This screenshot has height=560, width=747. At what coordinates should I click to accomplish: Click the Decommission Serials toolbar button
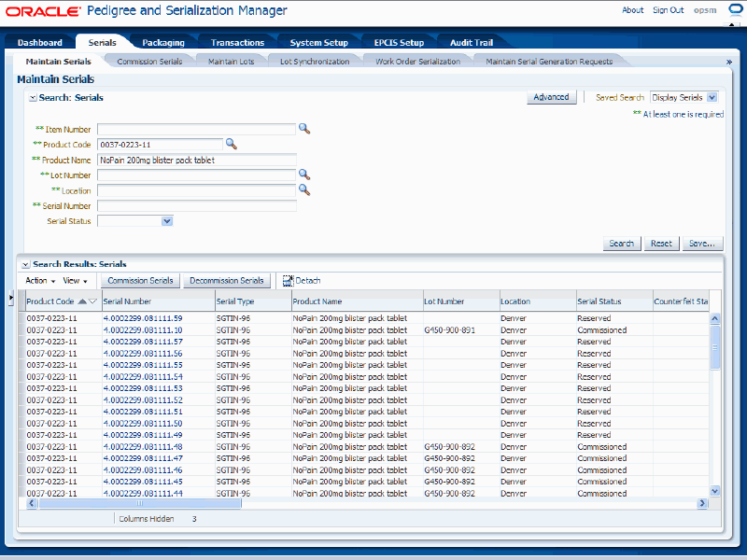pos(227,281)
